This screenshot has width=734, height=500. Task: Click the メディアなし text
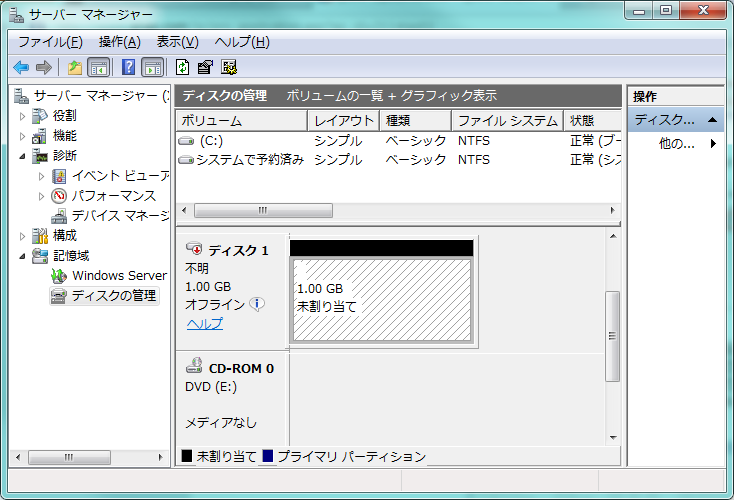click(x=221, y=423)
